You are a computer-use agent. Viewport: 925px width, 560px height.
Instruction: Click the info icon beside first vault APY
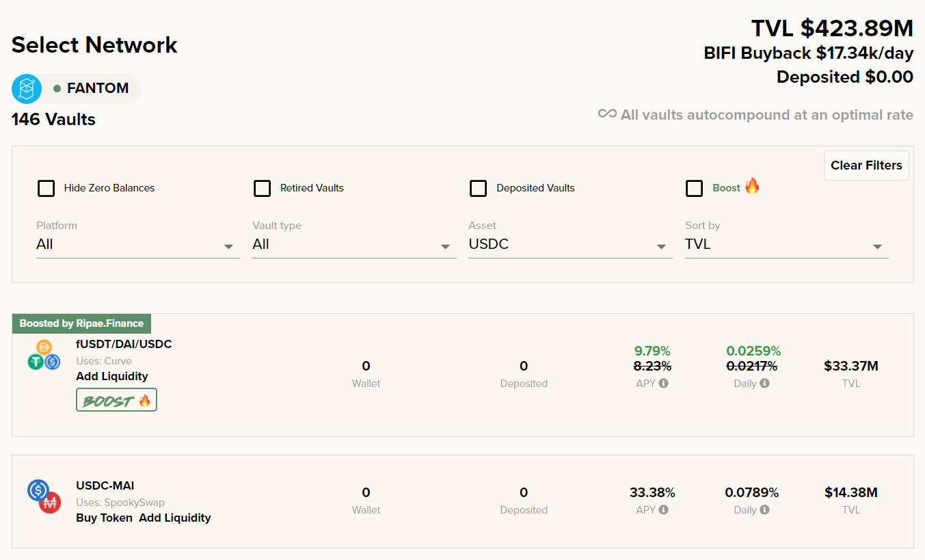point(663,384)
